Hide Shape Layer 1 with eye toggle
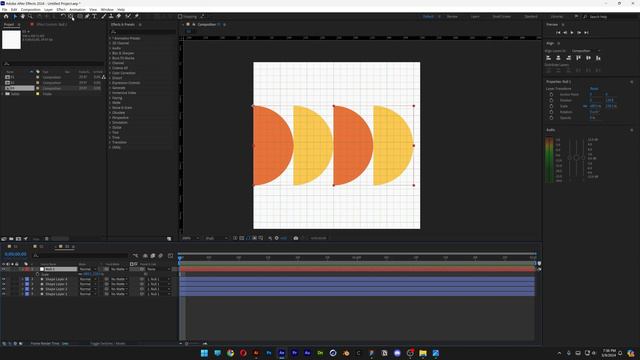 pyautogui.click(x=4, y=294)
